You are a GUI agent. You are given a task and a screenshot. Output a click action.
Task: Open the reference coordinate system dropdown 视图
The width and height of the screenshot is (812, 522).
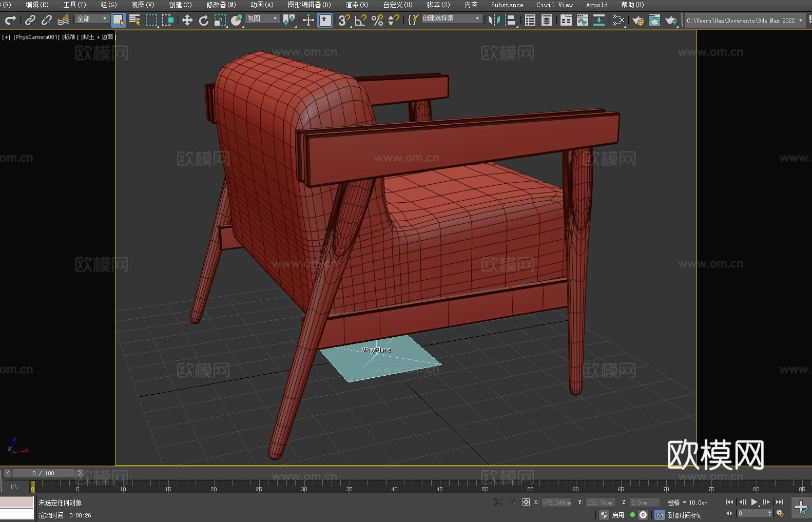(x=262, y=18)
